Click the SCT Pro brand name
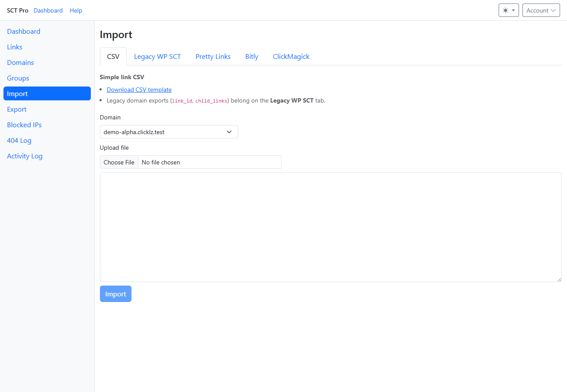 click(18, 10)
